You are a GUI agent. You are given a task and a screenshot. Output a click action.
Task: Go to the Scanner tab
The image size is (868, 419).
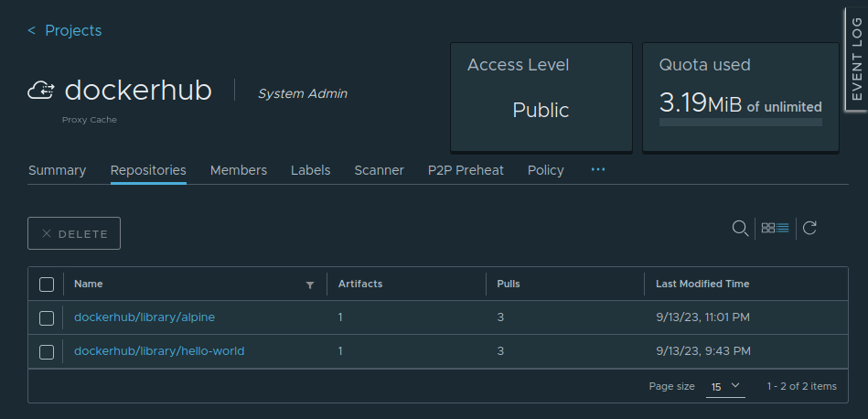[x=379, y=170]
